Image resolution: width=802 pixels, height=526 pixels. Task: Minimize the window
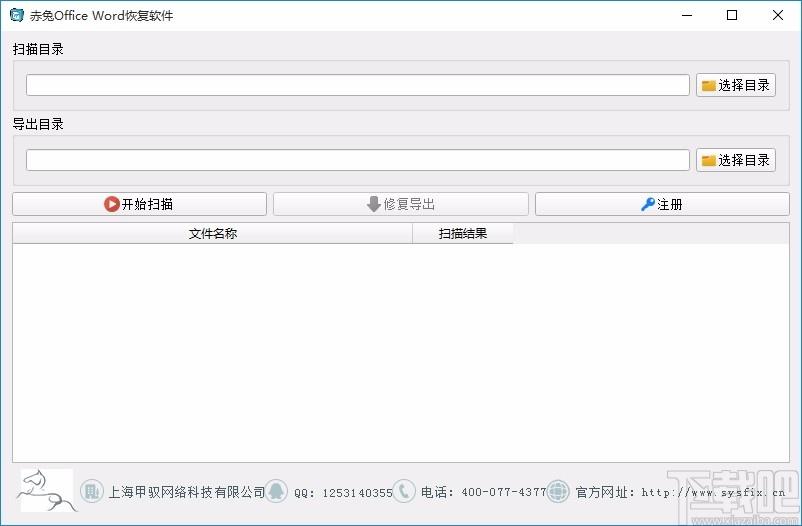[x=687, y=15]
